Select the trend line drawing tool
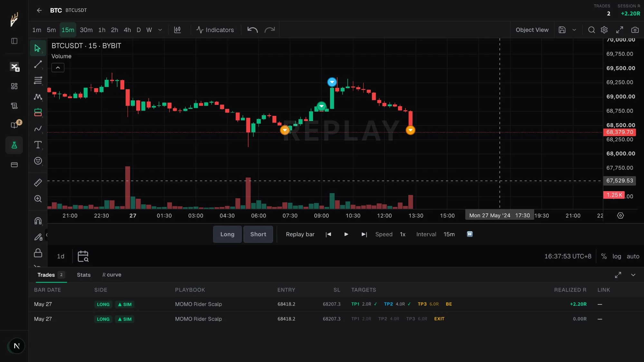 [x=38, y=64]
